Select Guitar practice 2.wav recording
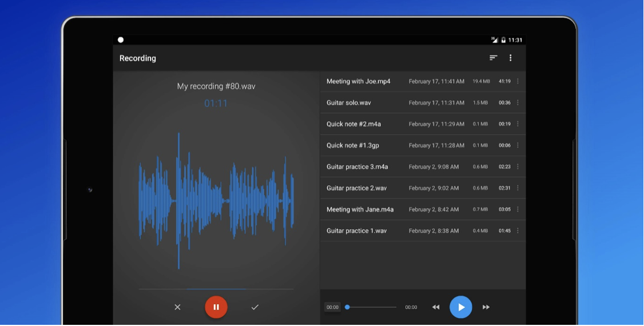This screenshot has height=326, width=644. [423, 188]
